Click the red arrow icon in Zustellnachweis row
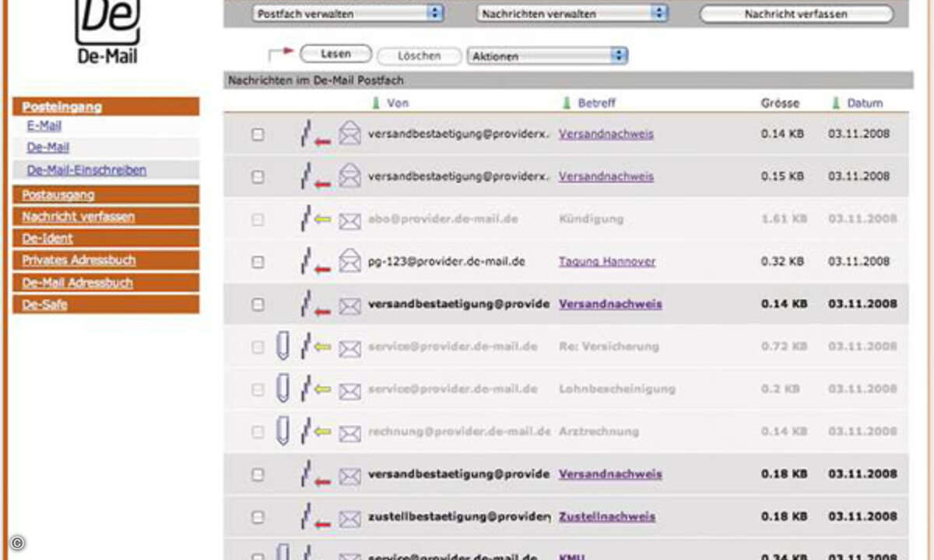 [x=322, y=523]
